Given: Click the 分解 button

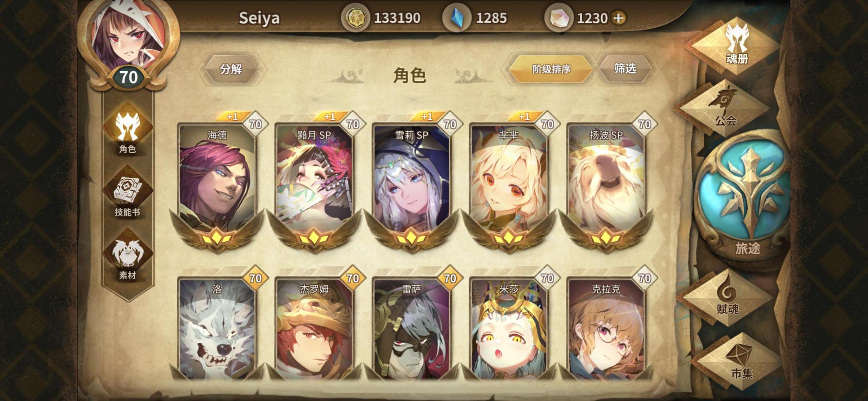Looking at the screenshot, I should click(231, 69).
